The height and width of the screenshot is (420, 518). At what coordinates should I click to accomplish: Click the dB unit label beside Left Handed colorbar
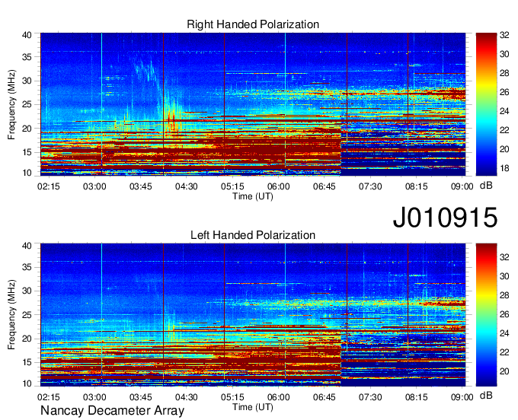(486, 396)
